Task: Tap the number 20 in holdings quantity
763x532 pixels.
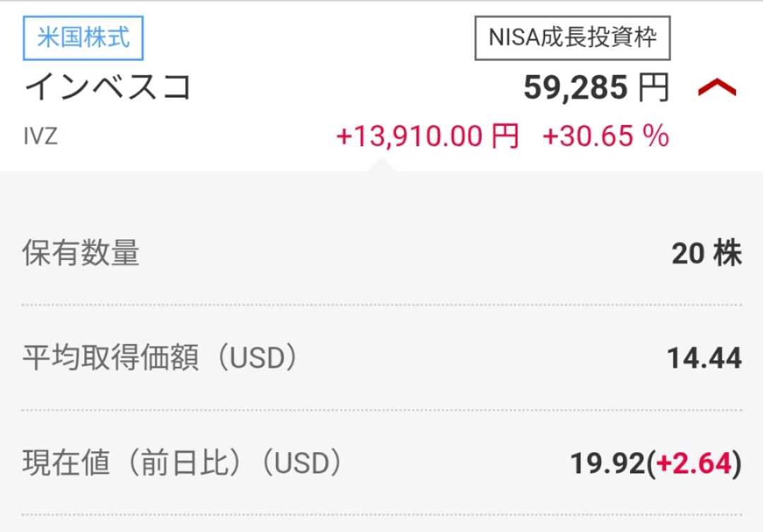Action: [687, 254]
